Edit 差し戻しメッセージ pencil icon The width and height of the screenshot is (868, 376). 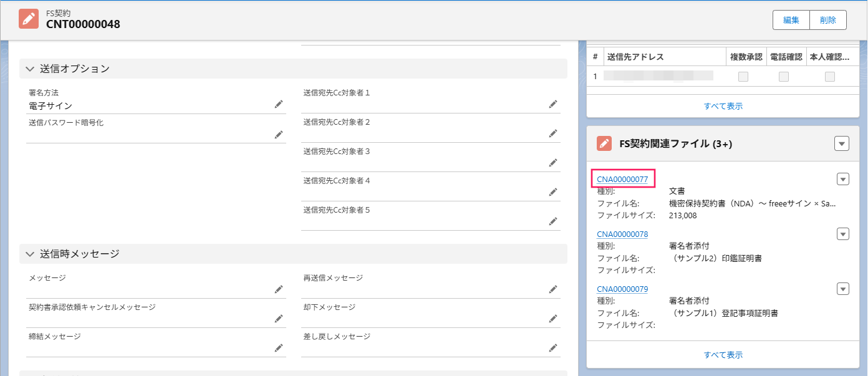[553, 348]
